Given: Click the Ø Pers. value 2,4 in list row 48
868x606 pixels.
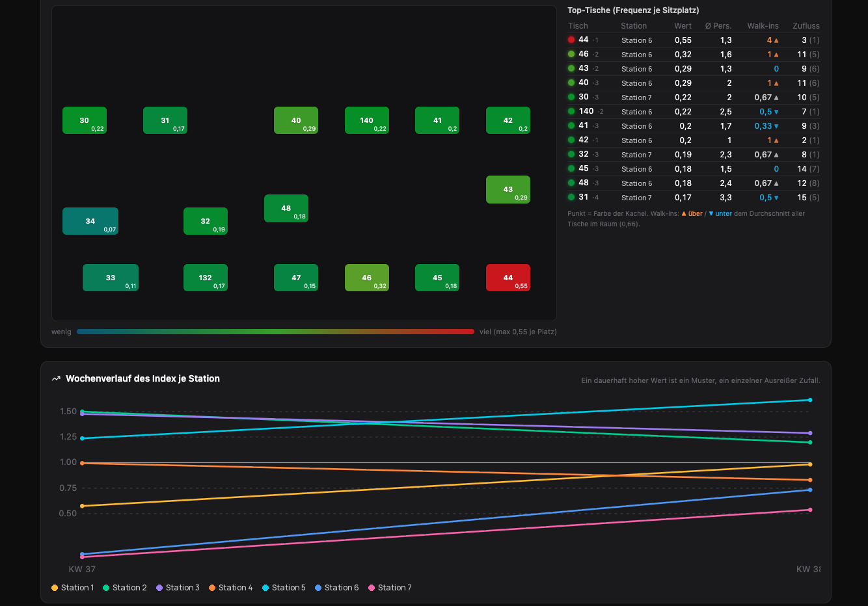Looking at the screenshot, I should [x=726, y=183].
